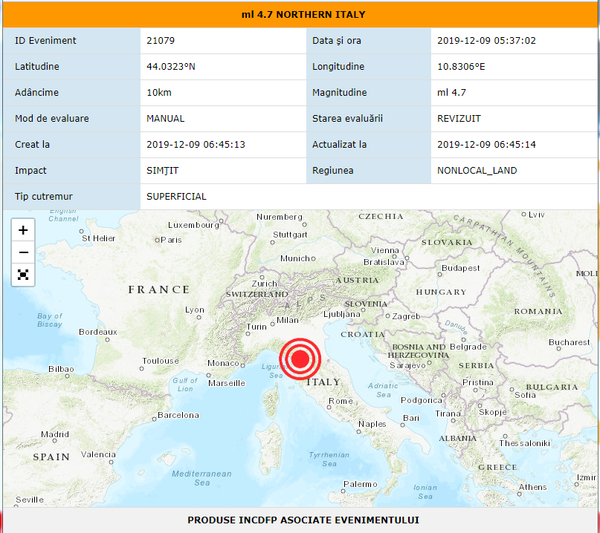Screen dimensions: 600x533
Task: Click the magnitude value ml 4.7
Action: click(454, 93)
